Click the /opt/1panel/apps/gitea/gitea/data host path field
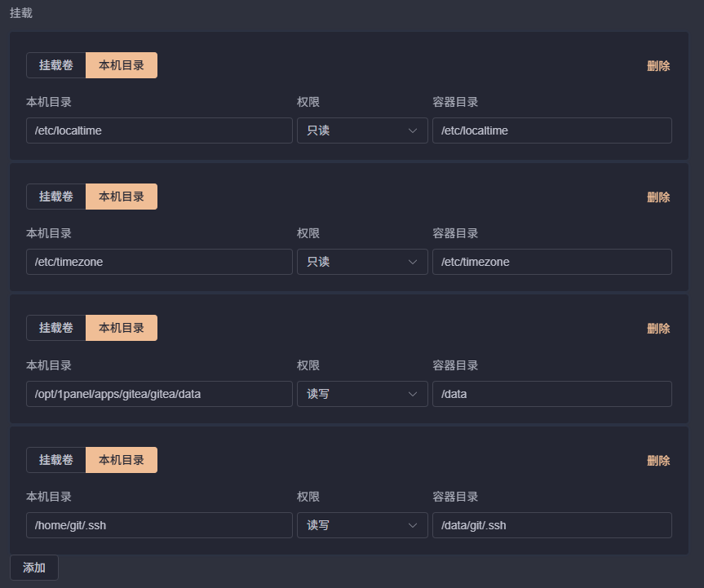Image resolution: width=704 pixels, height=588 pixels. 159,394
